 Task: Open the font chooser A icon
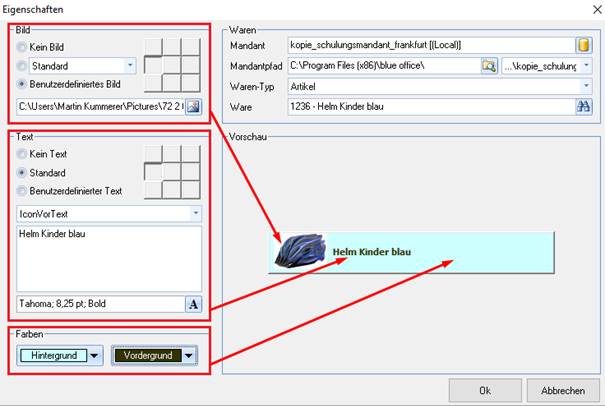193,304
